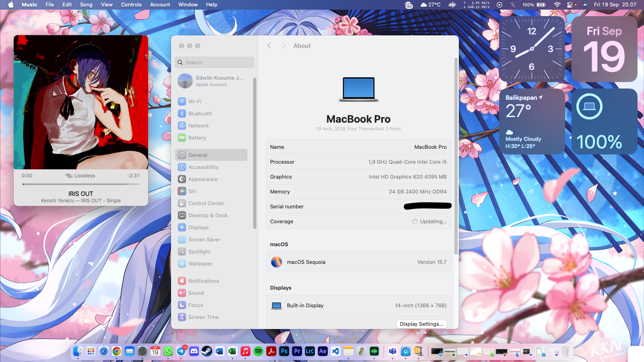Open Appearance settings

coord(211,179)
